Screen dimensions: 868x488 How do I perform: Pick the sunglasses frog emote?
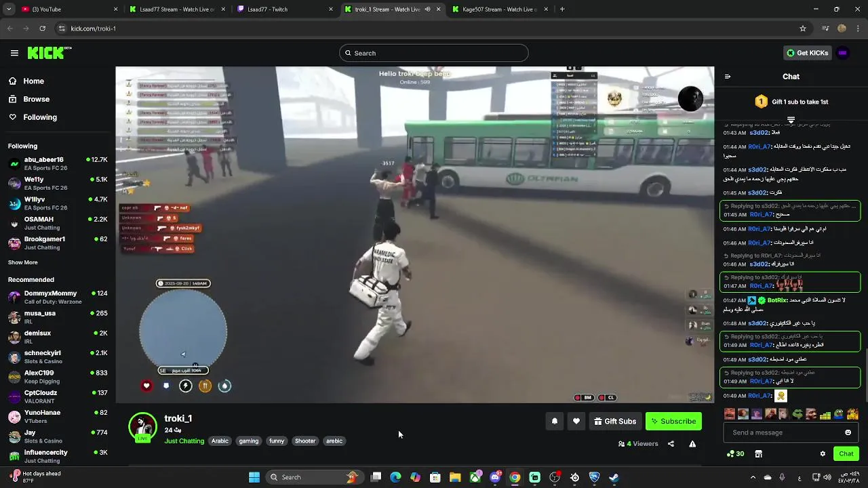(x=797, y=414)
